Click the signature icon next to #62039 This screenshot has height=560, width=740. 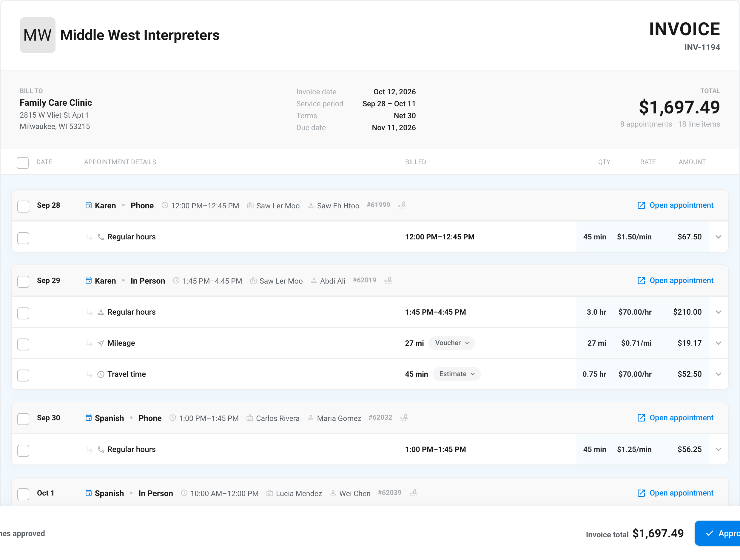[413, 493]
